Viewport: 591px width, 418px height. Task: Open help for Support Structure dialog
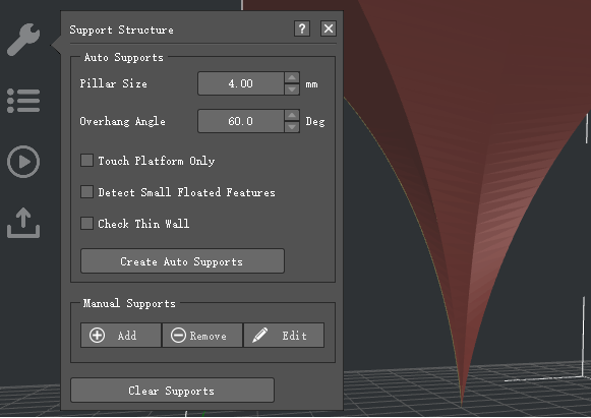(x=302, y=29)
